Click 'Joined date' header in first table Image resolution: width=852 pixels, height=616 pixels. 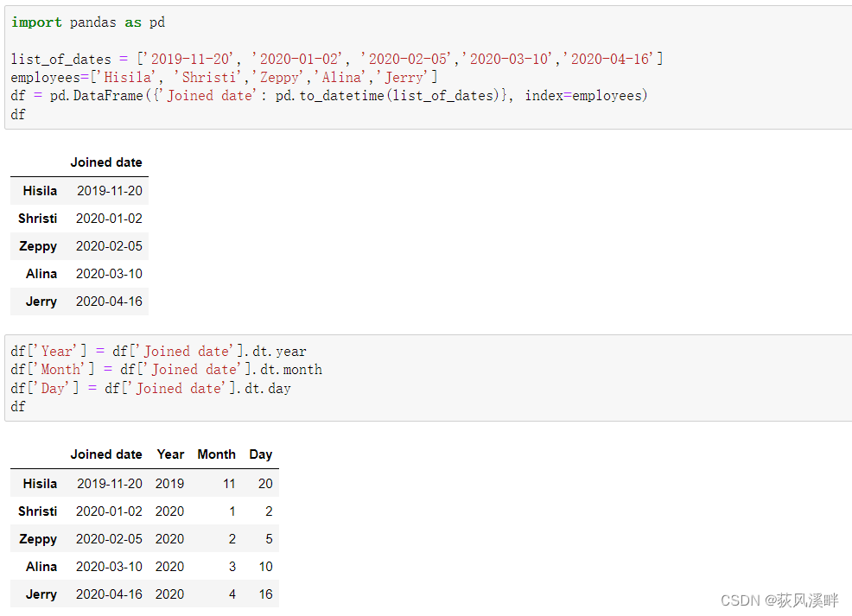[106, 162]
